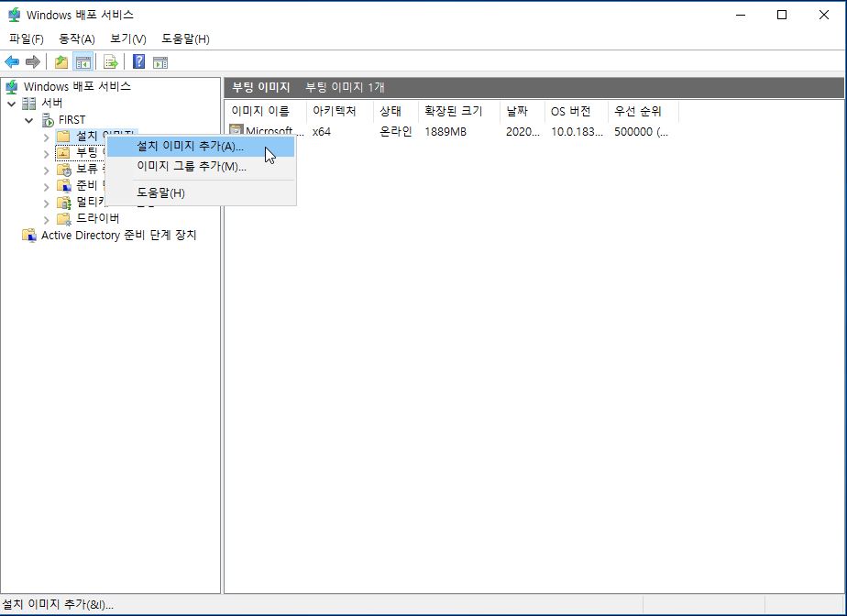847x616 pixels.
Task: Toggle the Show/Hide Console Tree toolbar button
Action: [x=83, y=62]
